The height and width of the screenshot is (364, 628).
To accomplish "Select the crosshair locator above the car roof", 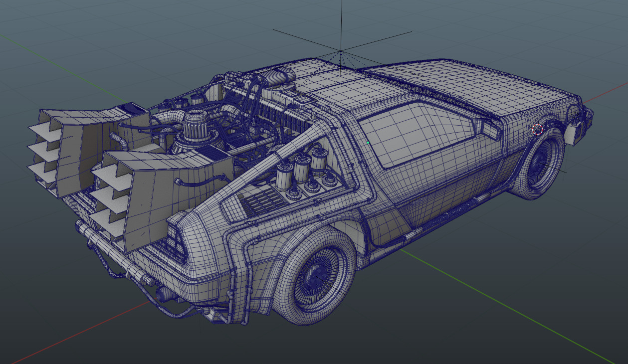I will [x=341, y=51].
